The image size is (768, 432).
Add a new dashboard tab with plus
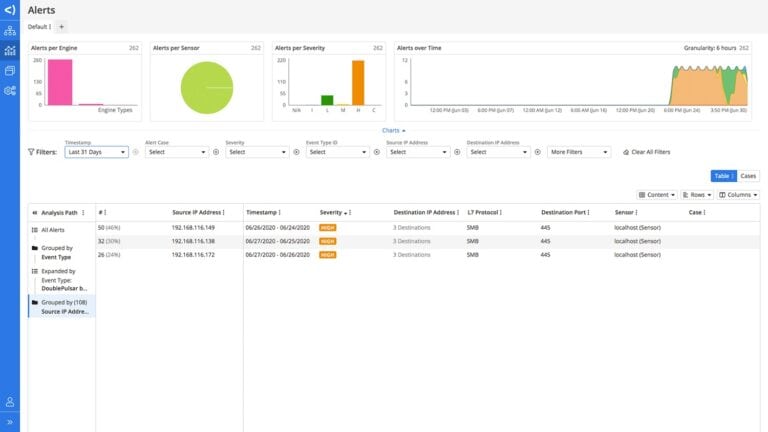[x=61, y=27]
